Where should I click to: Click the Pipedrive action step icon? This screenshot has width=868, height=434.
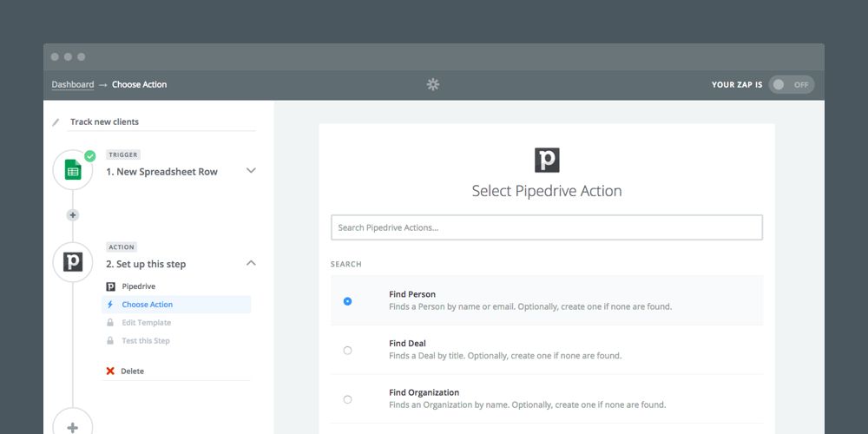(x=73, y=262)
